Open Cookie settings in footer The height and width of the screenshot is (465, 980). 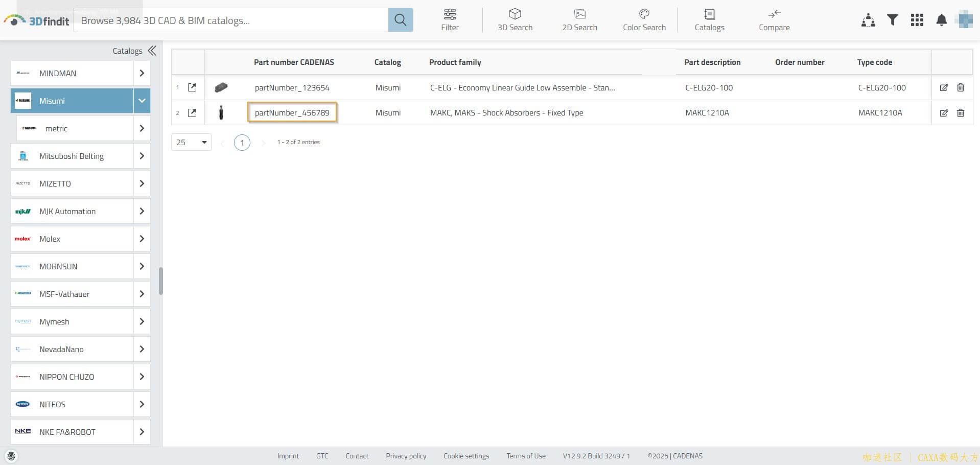point(466,456)
